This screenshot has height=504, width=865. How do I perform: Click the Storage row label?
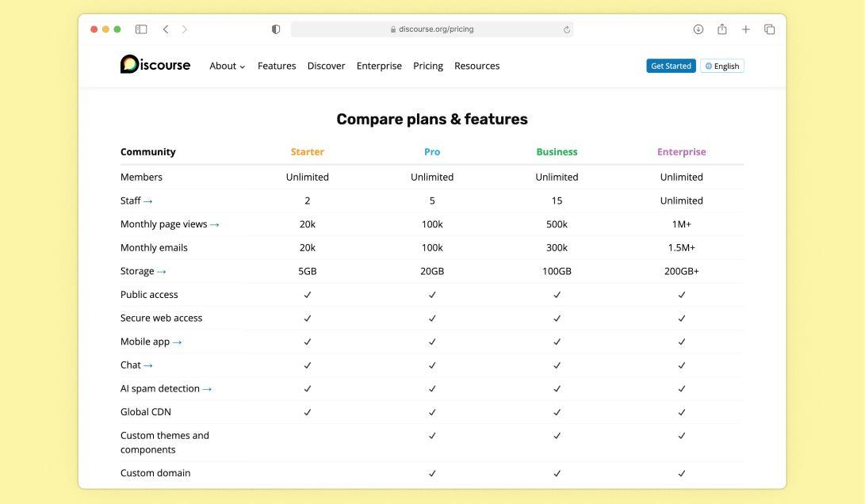[137, 271]
